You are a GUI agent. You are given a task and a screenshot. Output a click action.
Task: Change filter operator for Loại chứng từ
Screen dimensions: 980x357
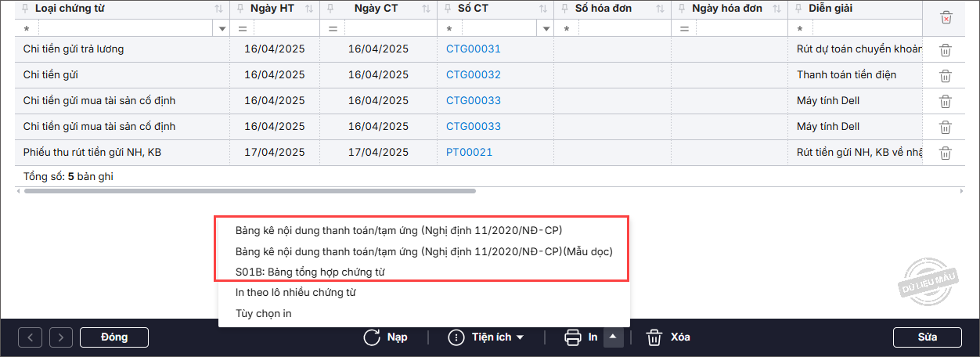[x=27, y=29]
